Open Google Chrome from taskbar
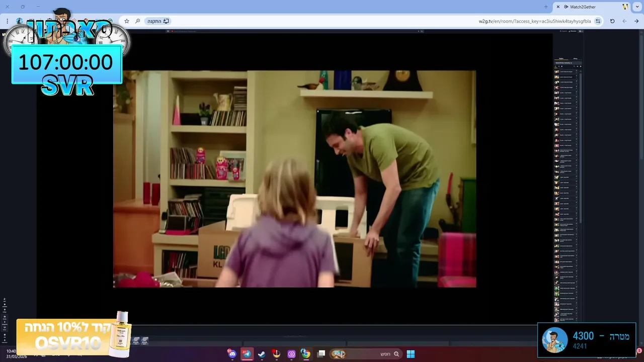The image size is (644, 362). [x=305, y=354]
